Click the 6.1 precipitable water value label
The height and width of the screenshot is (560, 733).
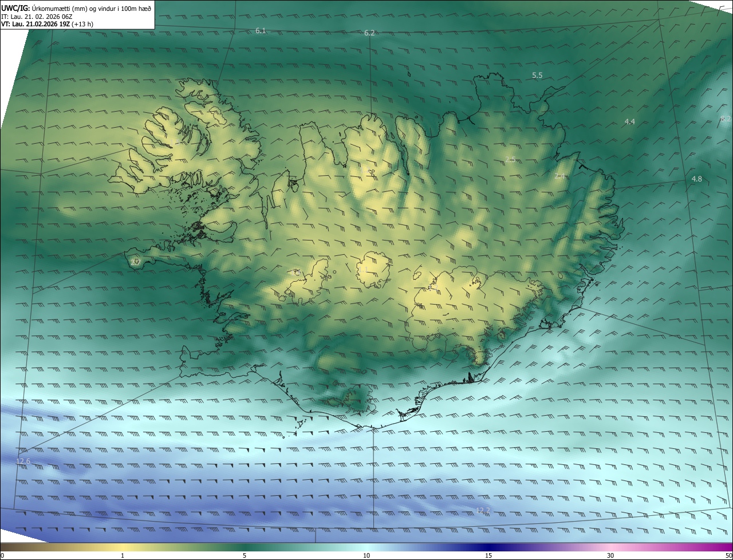pos(261,30)
